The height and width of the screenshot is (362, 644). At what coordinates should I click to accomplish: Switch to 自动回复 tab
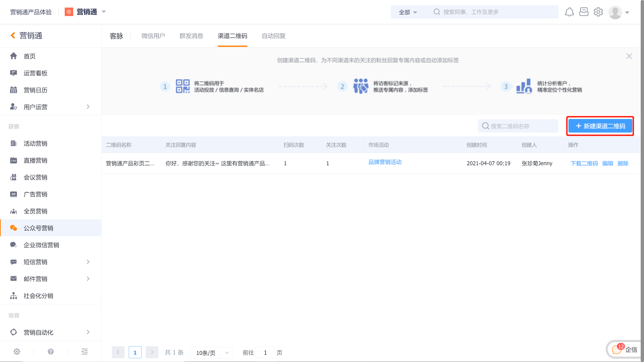(274, 36)
